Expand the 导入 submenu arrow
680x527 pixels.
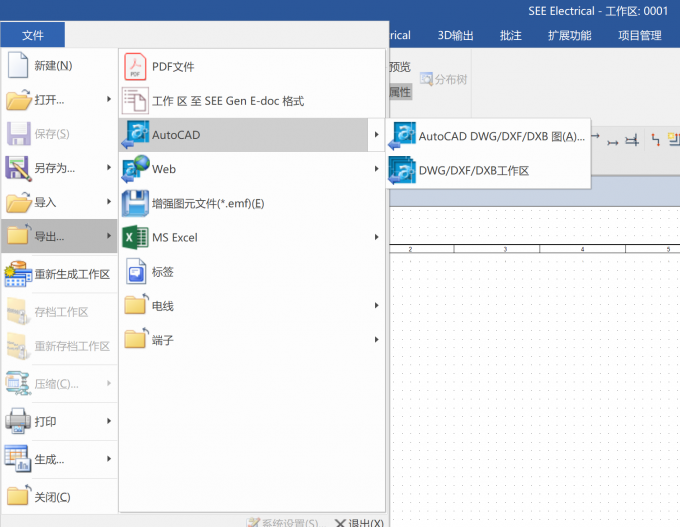point(109,202)
